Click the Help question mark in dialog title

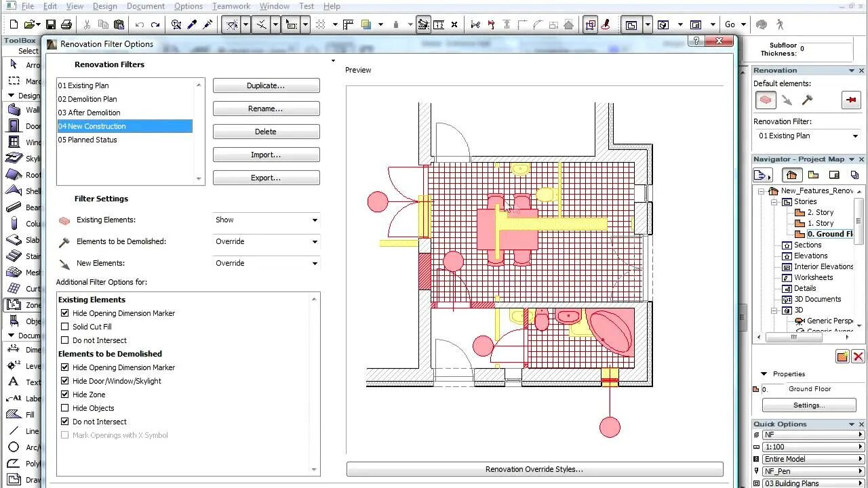(x=696, y=41)
